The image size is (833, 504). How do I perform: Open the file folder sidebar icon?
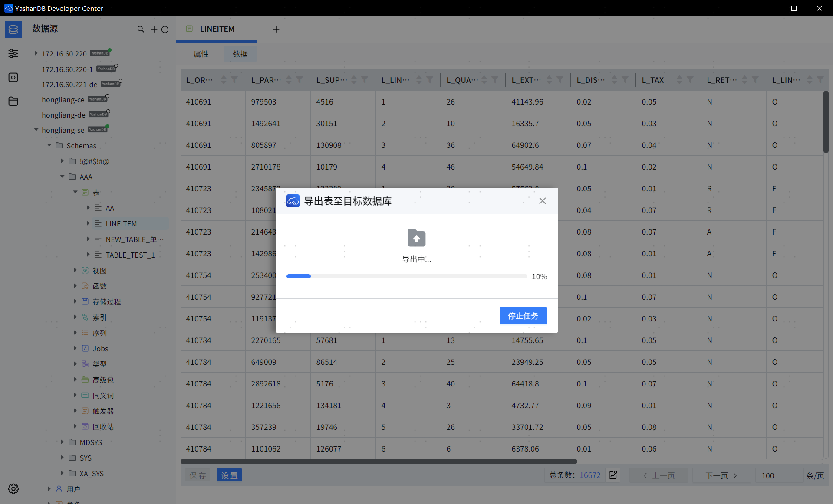tap(13, 101)
